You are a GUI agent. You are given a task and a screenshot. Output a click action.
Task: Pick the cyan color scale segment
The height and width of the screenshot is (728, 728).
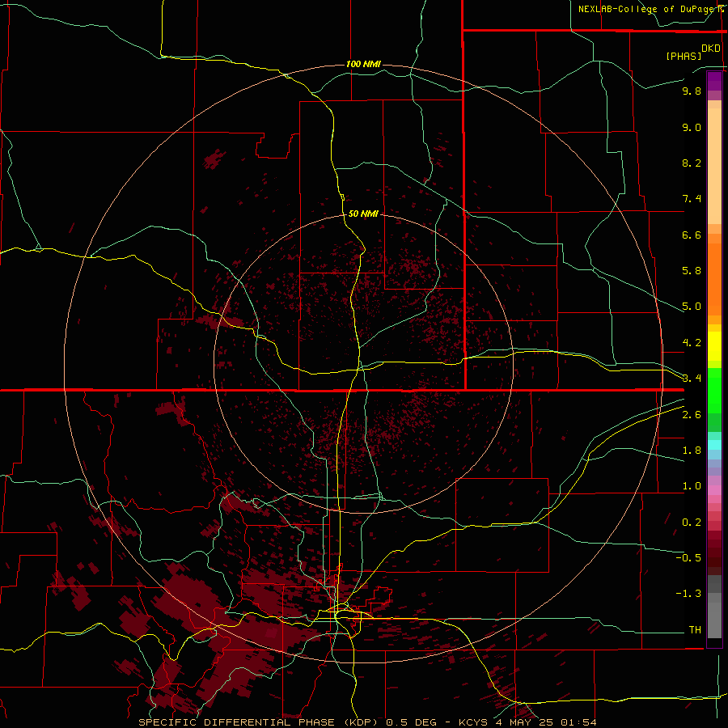714,445
